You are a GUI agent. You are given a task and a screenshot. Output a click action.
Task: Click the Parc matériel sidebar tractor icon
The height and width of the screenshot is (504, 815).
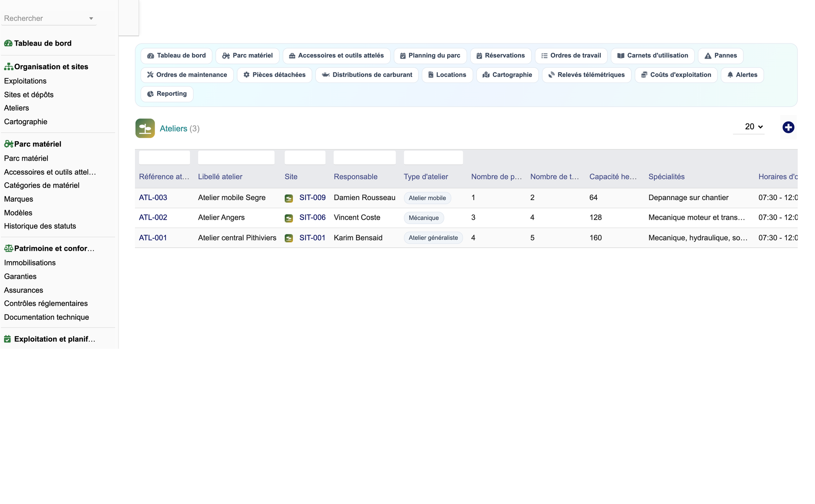[x=8, y=144]
